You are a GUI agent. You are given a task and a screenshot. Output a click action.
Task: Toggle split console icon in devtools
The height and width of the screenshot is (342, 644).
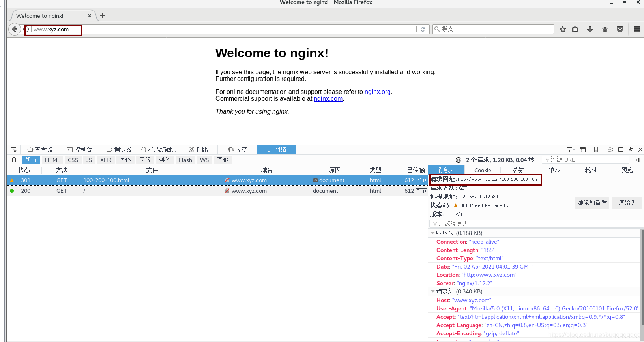(x=583, y=150)
